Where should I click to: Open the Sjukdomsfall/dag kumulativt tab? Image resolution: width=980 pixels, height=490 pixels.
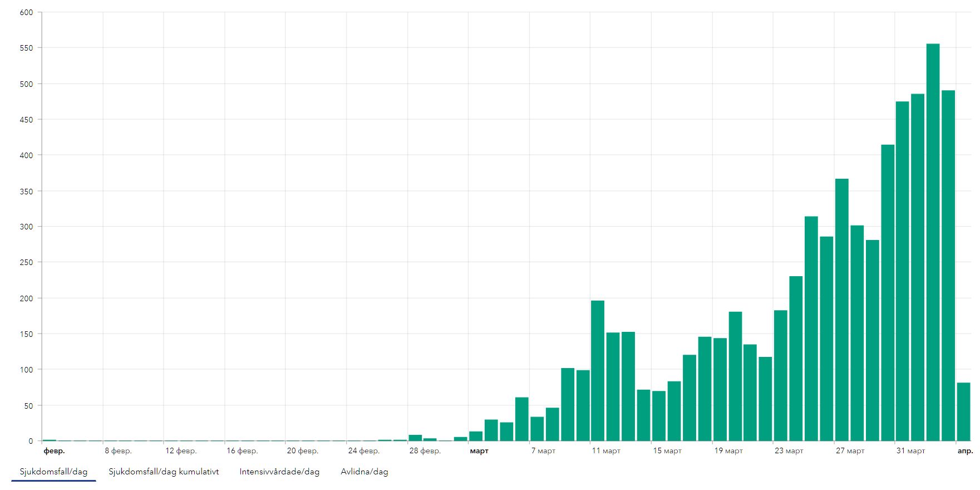[164, 472]
